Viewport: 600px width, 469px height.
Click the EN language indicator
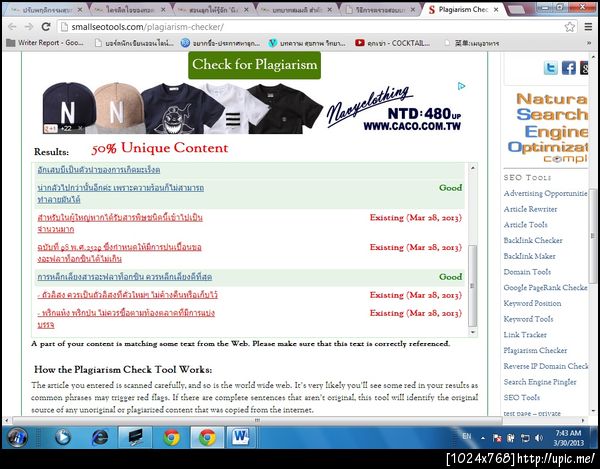pos(466,436)
